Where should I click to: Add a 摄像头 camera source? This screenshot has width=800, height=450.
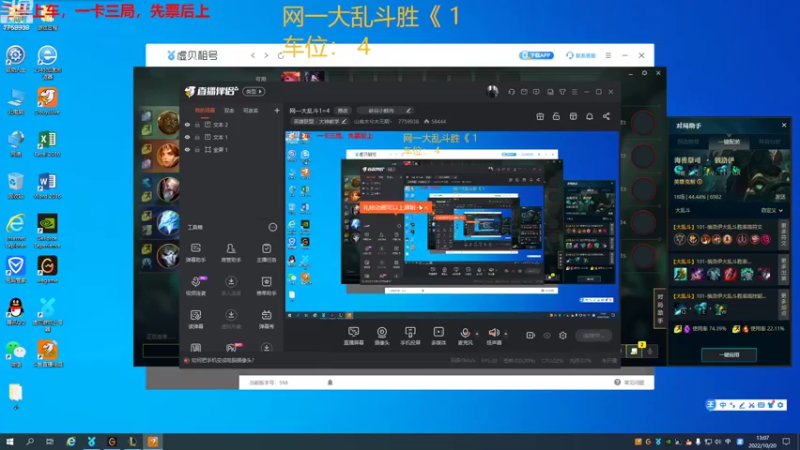[x=382, y=336]
